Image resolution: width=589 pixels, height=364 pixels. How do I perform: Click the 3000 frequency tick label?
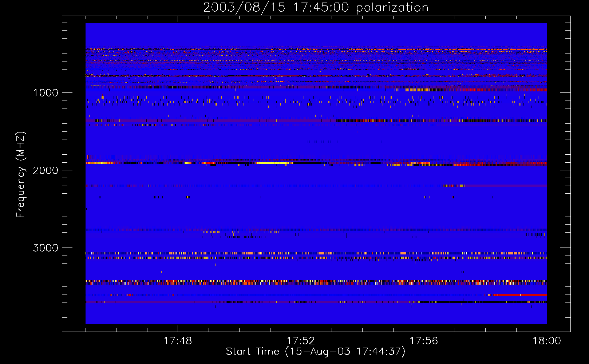coord(46,248)
